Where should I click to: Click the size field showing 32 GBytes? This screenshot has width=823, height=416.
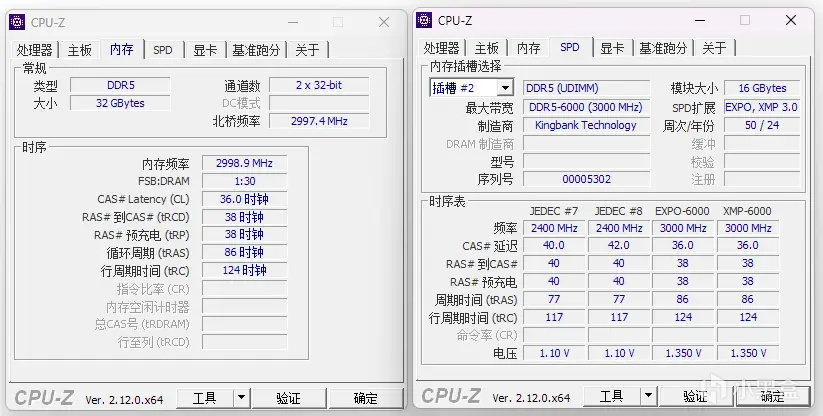click(x=120, y=103)
